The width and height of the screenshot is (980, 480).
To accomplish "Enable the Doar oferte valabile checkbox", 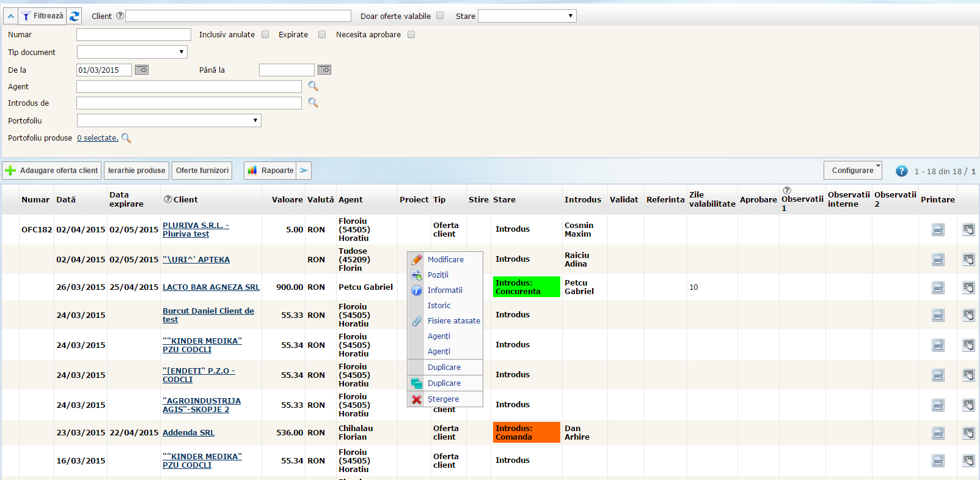I will coord(440,16).
